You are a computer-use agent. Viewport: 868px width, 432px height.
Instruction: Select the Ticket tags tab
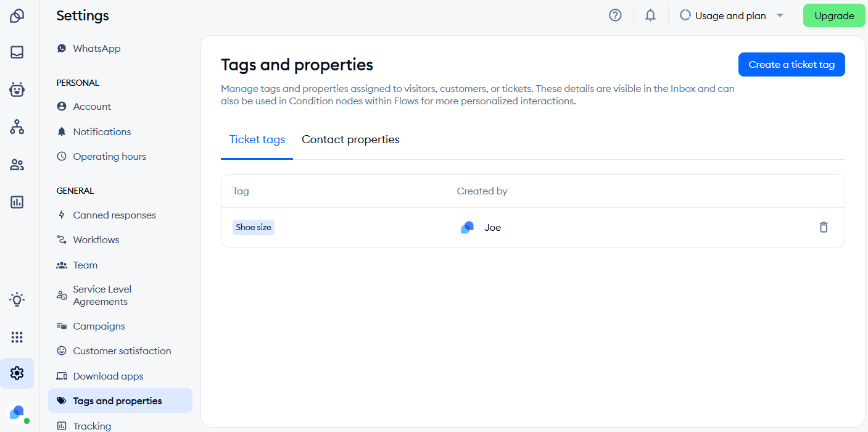[x=257, y=139]
